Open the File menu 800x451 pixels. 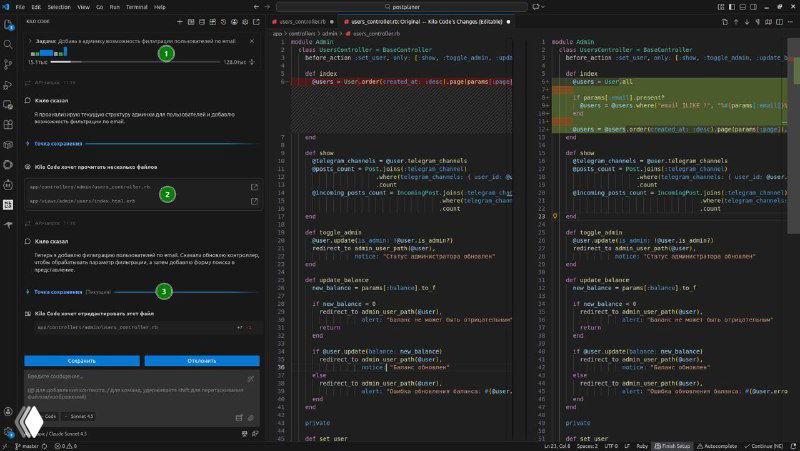click(20, 7)
